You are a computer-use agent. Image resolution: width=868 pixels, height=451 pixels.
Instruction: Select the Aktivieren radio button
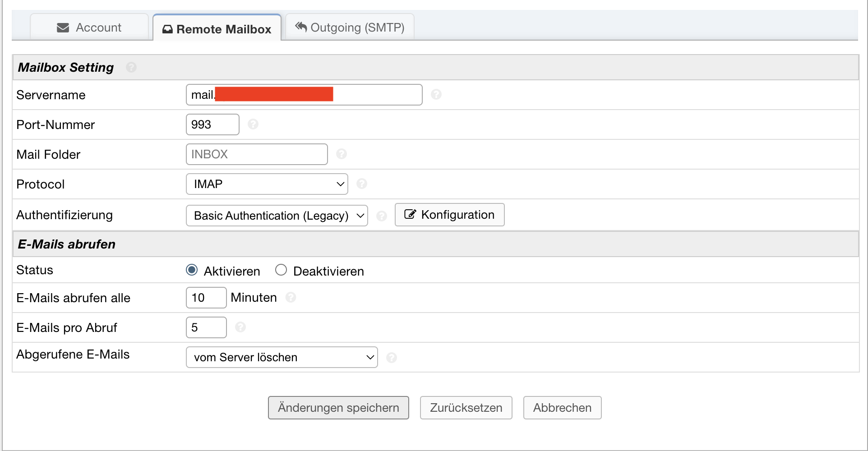(x=192, y=270)
